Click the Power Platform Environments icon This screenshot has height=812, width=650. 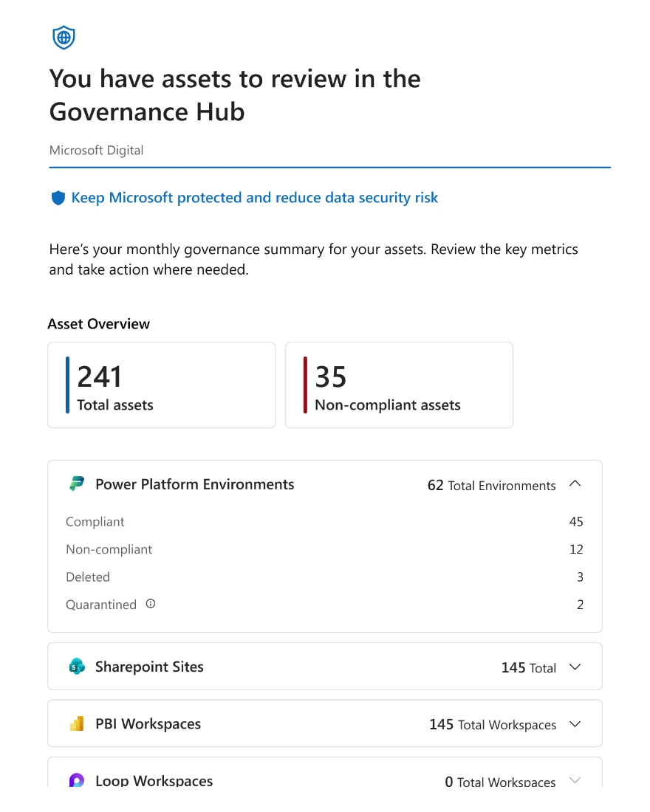(77, 484)
